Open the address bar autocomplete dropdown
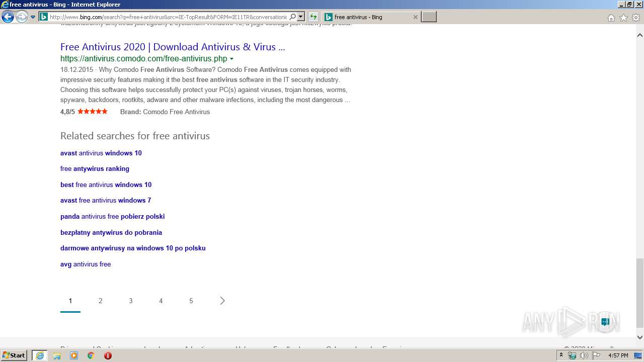This screenshot has width=644, height=362. click(x=301, y=17)
